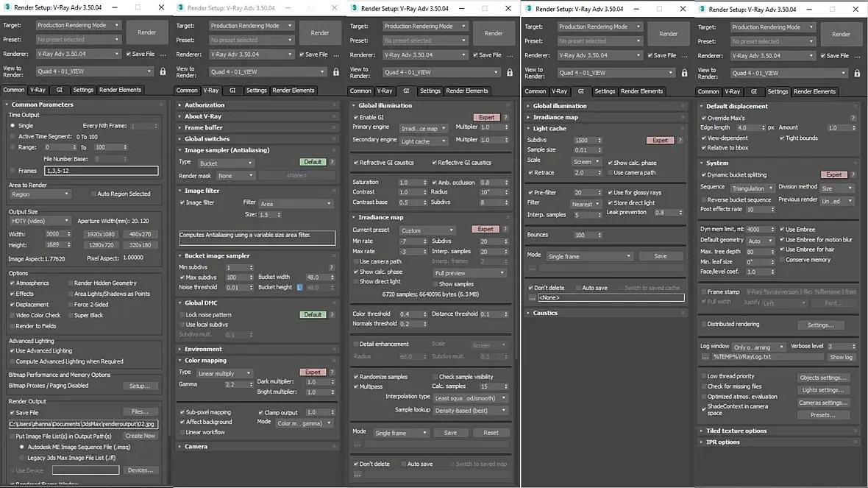
Task: Toggle the view lock icon in the System settings window
Action: pos(857,73)
